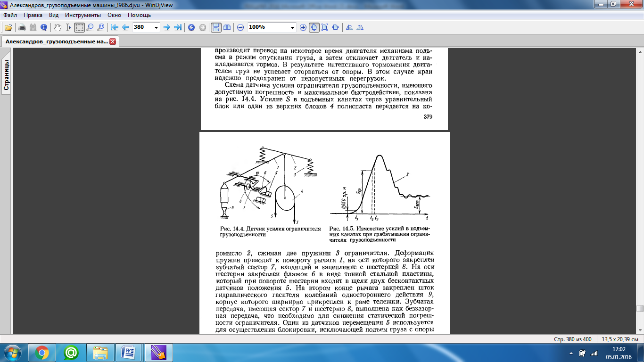Click the round blue Back navigation button

tap(191, 27)
